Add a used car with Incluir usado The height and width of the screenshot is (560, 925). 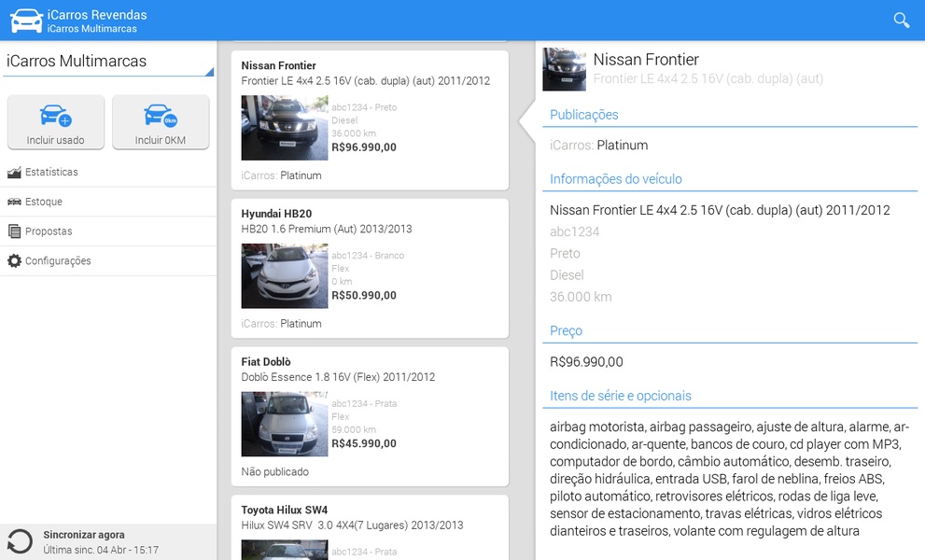[x=55, y=122]
